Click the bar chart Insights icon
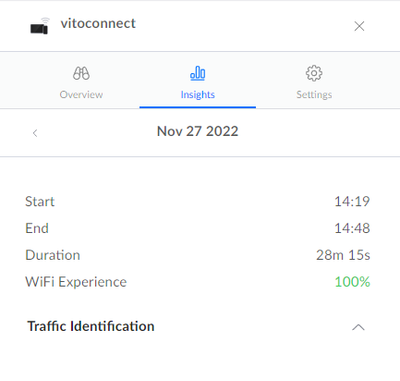Screen dimensions: 400x381 [x=198, y=73]
